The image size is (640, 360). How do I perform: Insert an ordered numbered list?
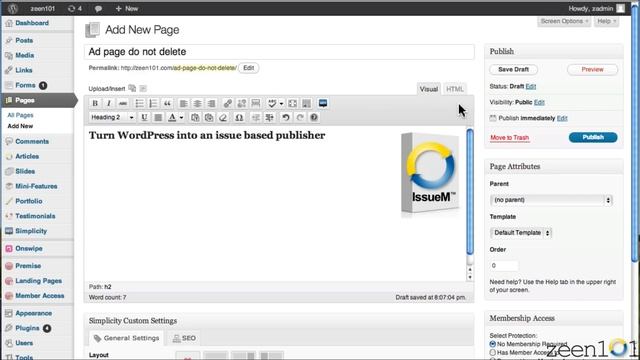coord(153,103)
